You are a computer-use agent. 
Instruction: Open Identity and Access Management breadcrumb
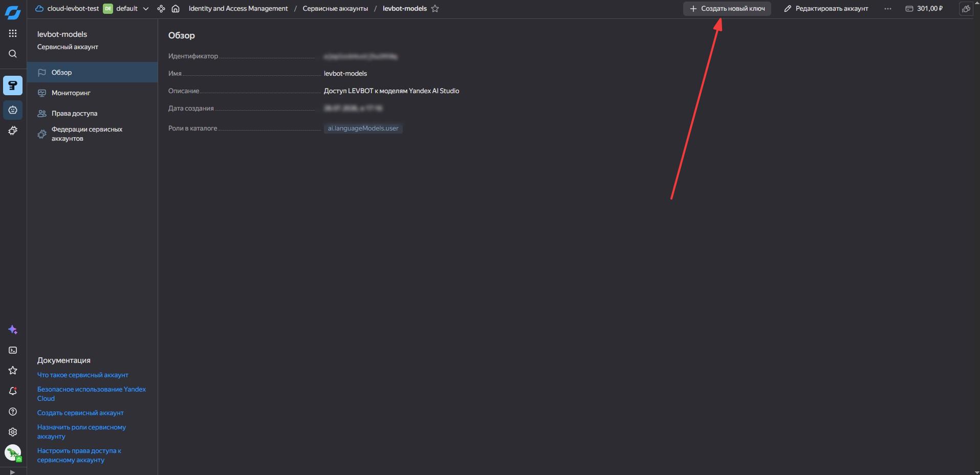pyautogui.click(x=238, y=9)
